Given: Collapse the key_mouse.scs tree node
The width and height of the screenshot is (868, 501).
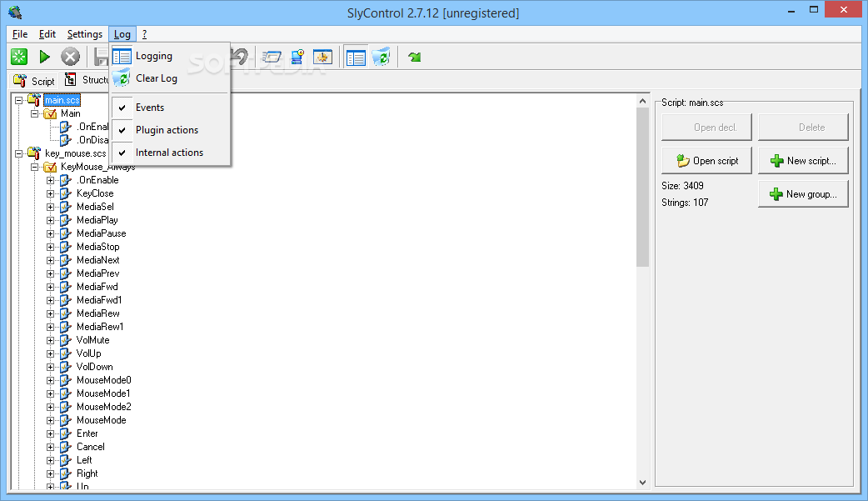Looking at the screenshot, I should (x=19, y=153).
